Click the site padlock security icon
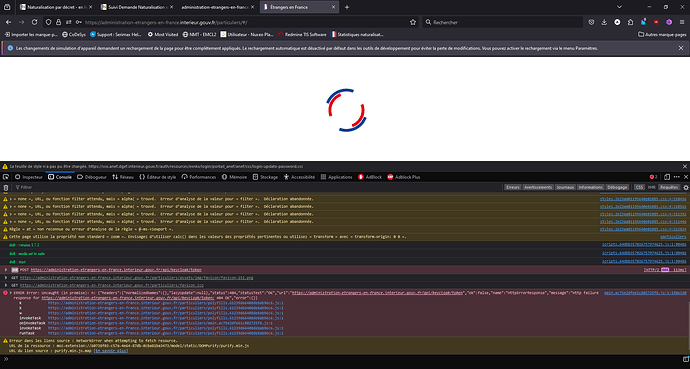Image resolution: width=690 pixels, height=369 pixels. point(58,22)
